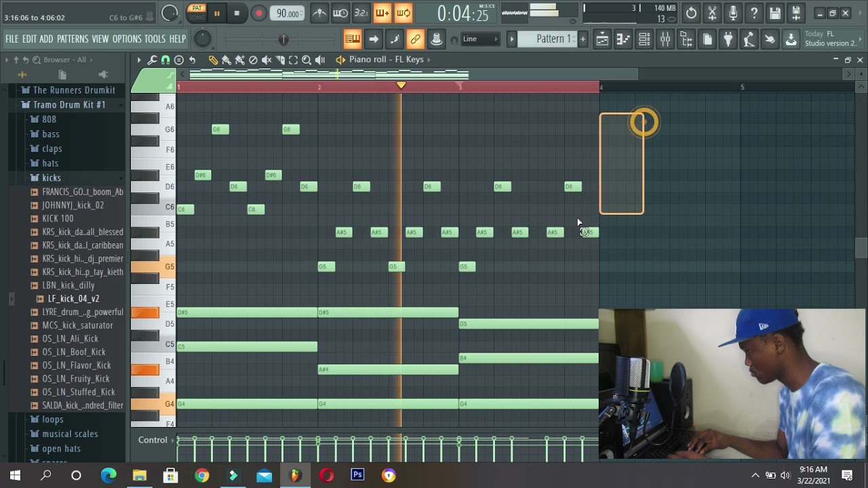Viewport: 868px width, 488px height.
Task: Click the render audio export icon
Action: click(x=796, y=13)
